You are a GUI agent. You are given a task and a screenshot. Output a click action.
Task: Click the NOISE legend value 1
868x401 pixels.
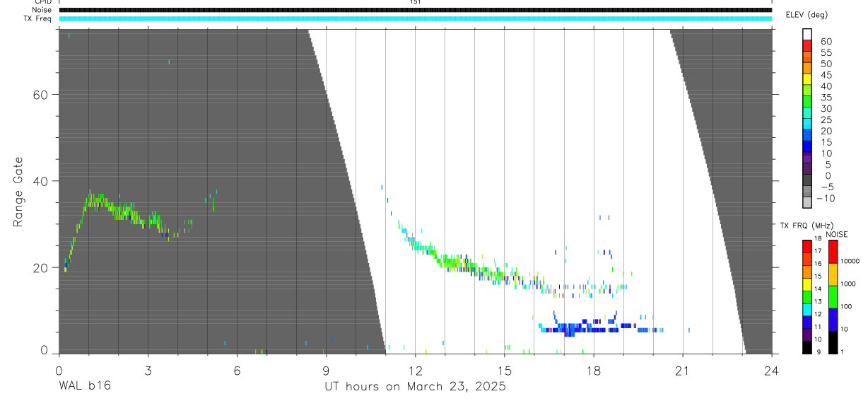click(843, 352)
